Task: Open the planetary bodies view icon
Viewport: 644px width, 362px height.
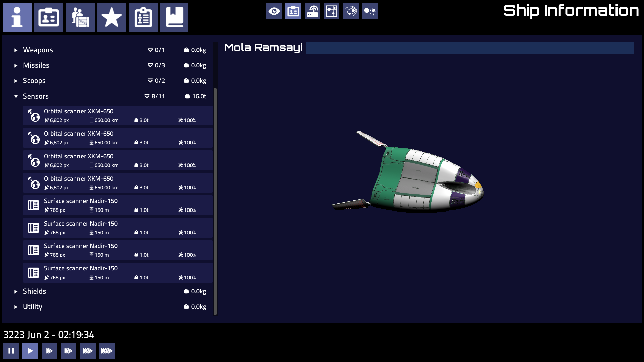Action: click(370, 11)
